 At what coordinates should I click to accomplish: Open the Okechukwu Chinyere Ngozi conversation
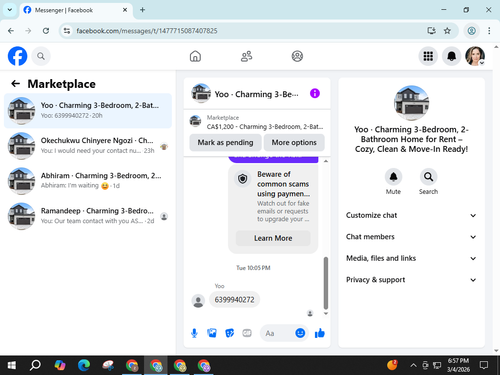point(88,146)
